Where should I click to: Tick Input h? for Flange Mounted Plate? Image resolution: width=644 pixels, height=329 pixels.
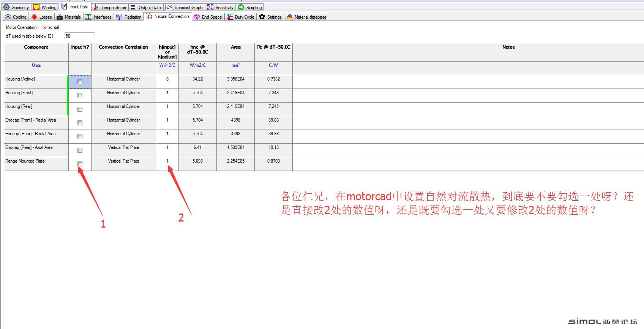tap(80, 164)
